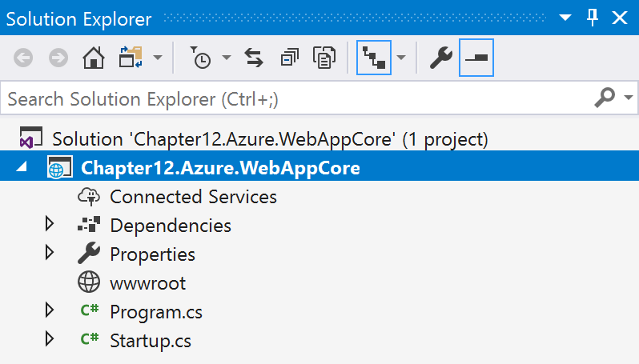This screenshot has height=364, width=639.
Task: Toggle the nested class view button
Action: tap(374, 58)
